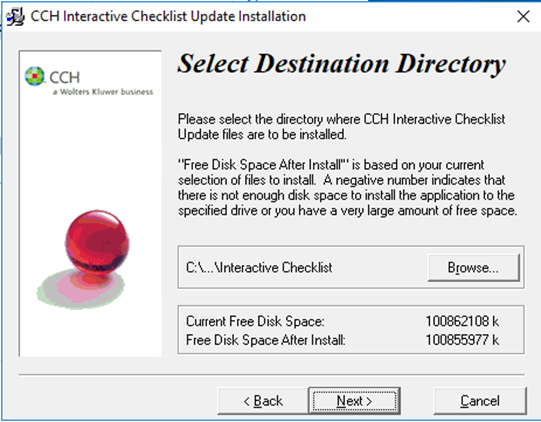
Task: Click the window title CCH Interactive Checklist Update Installation
Action: coord(168,16)
